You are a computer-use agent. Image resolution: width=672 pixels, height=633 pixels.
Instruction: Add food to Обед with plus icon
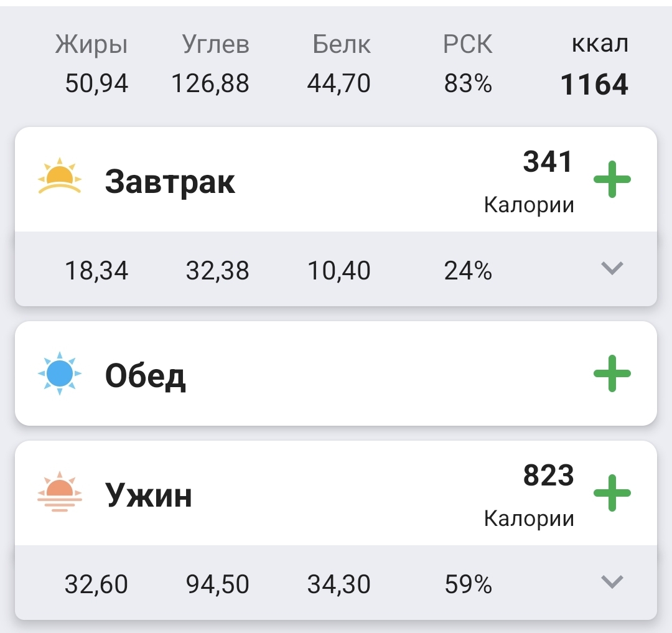pyautogui.click(x=612, y=373)
